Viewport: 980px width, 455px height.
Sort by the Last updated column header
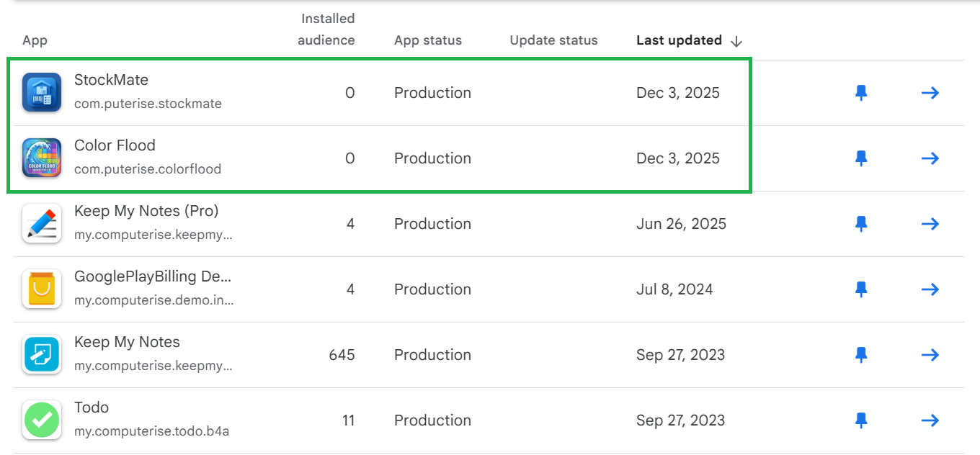click(x=679, y=40)
